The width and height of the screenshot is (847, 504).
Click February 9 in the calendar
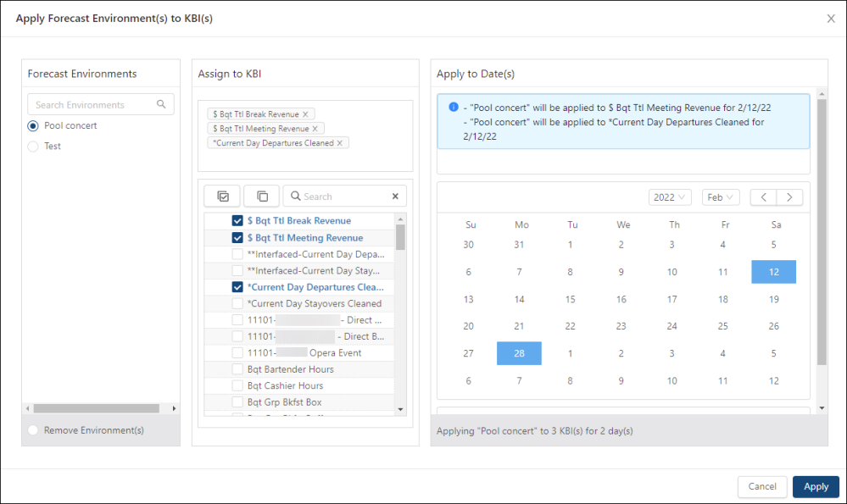pos(621,272)
